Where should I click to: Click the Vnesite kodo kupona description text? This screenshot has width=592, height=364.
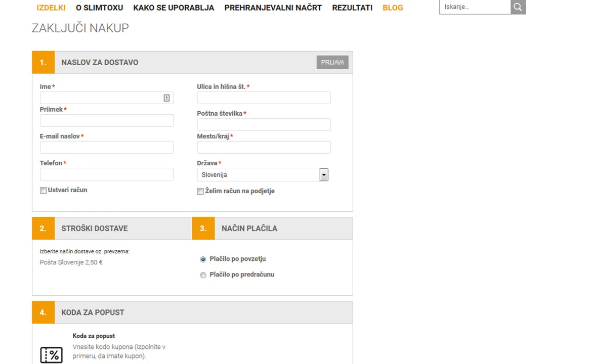coord(119,351)
